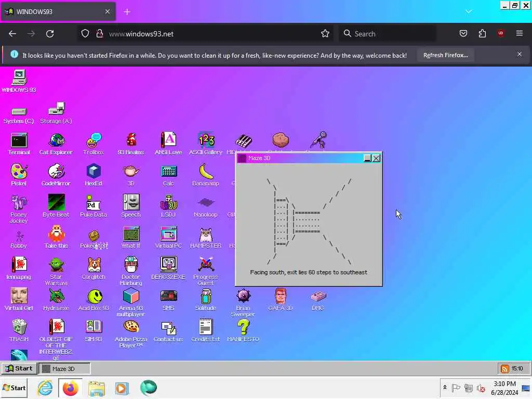The height and width of the screenshot is (399, 532).
Task: Click the RSS feed icon in Windows 93 tray
Action: coord(504,368)
